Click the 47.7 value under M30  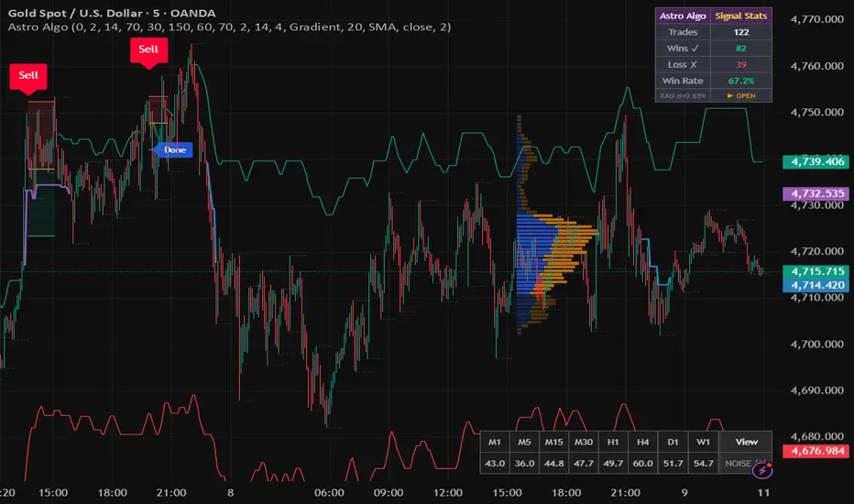pos(584,463)
